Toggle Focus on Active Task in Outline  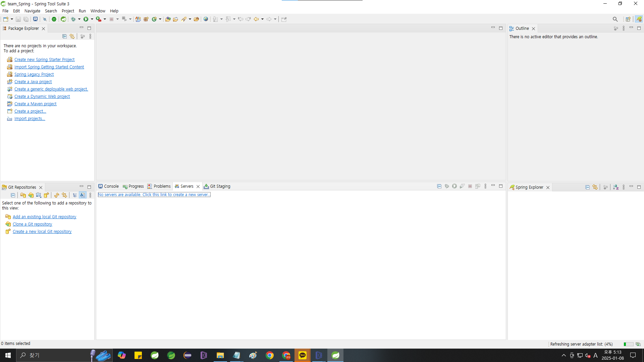coord(616,28)
